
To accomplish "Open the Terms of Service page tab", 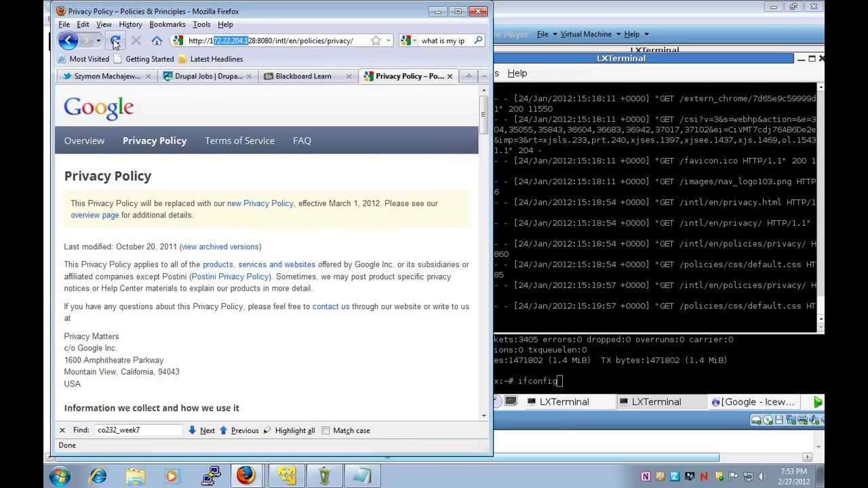I will pos(240,141).
